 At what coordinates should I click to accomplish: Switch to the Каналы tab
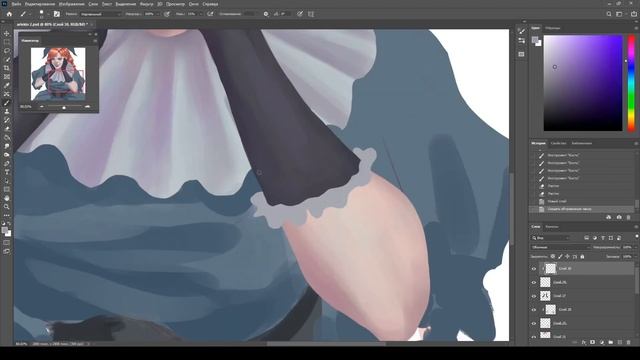tap(552, 227)
